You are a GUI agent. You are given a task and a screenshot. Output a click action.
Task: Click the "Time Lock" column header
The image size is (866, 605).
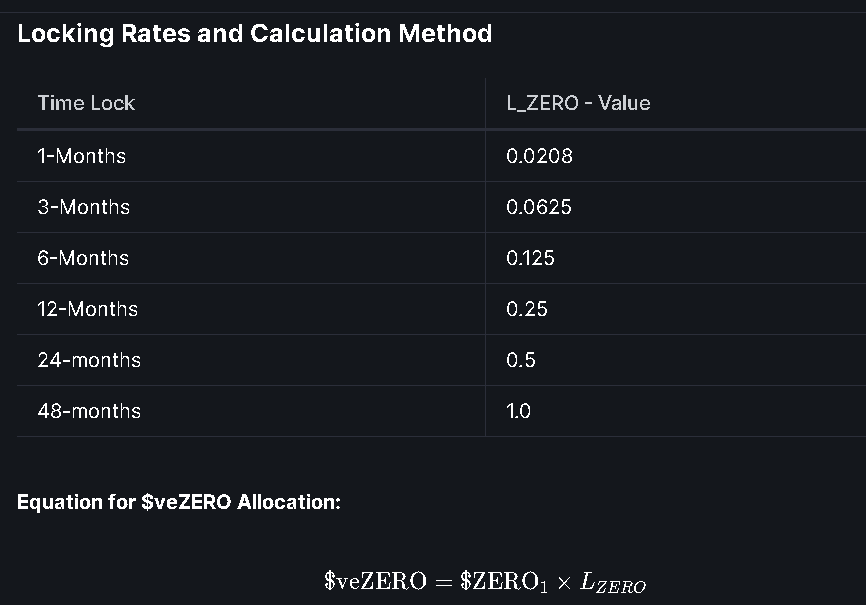(86, 103)
